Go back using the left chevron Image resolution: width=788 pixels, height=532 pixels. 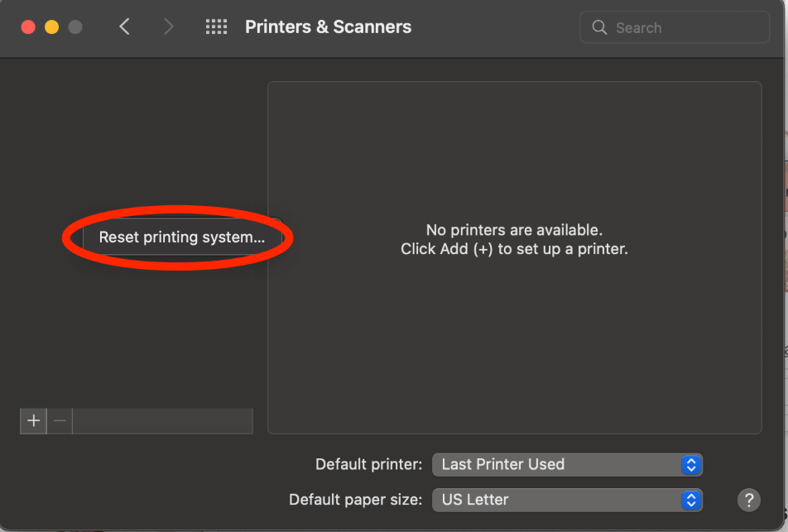pyautogui.click(x=125, y=27)
